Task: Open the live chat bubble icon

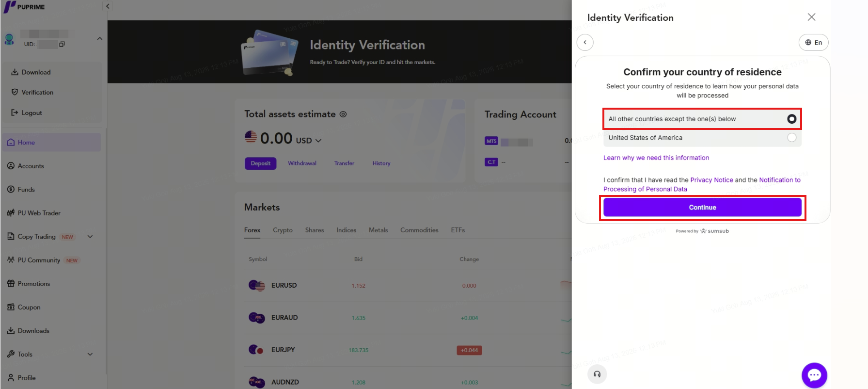Action: 814,375
